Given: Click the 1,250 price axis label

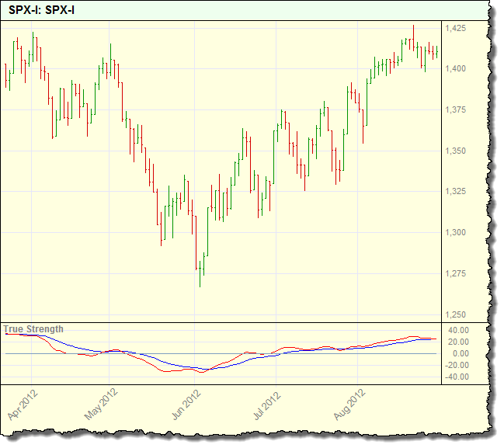Looking at the screenshot, I should 456,314.
